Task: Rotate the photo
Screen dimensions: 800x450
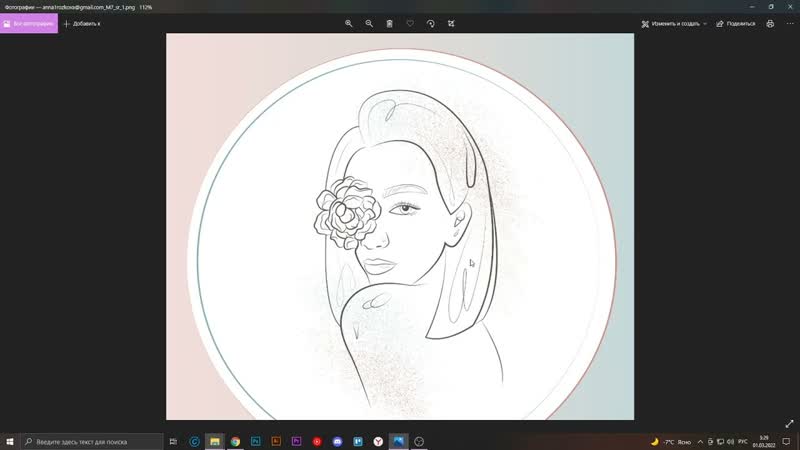Action: point(431,23)
